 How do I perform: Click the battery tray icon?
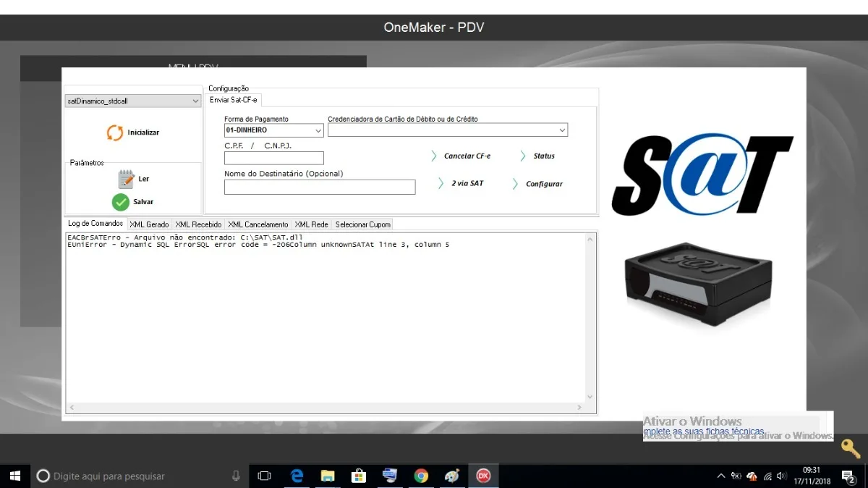click(736, 476)
